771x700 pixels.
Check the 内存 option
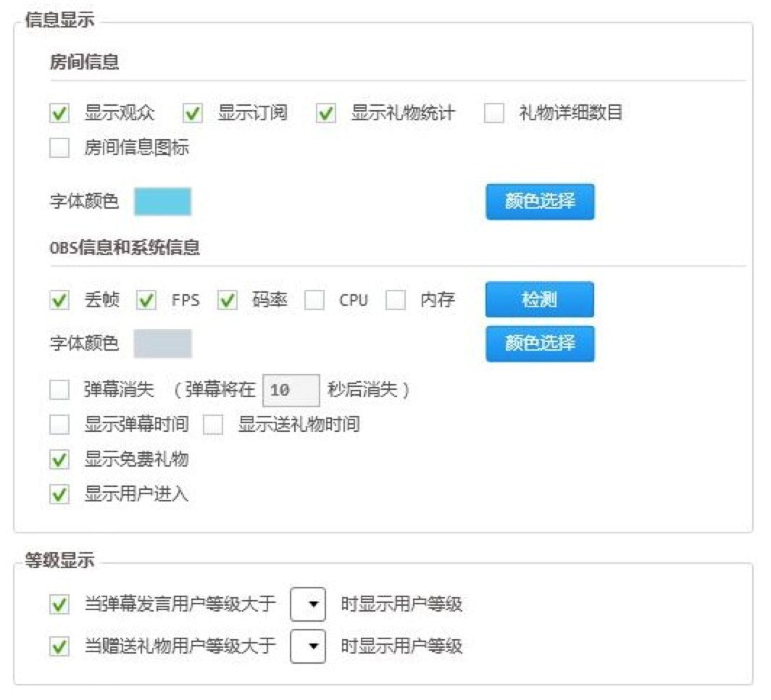coord(396,301)
